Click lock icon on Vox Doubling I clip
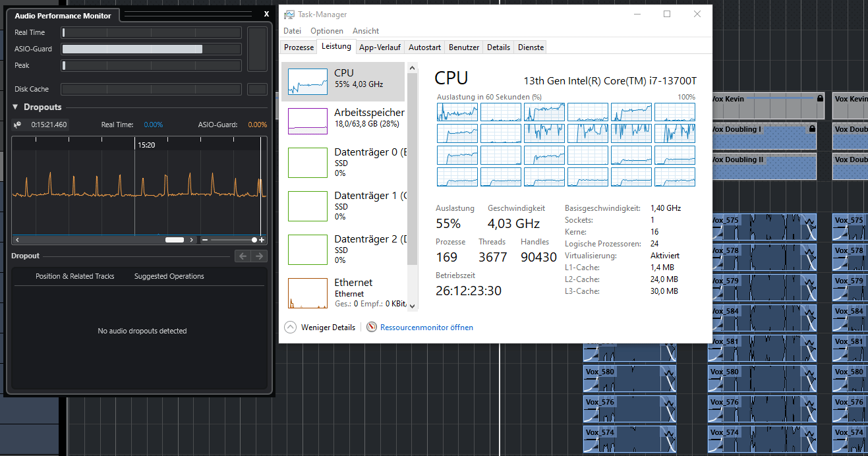Screen dimensions: 868x456 pos(812,128)
